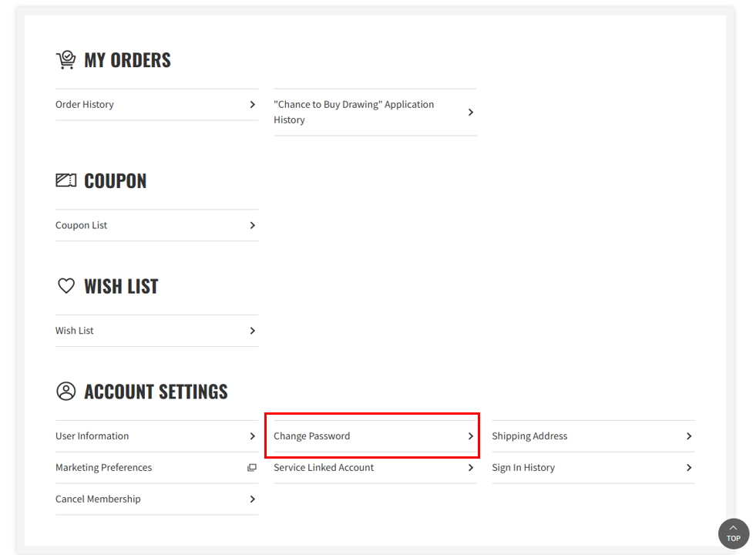Image resolution: width=756 pixels, height=555 pixels.
Task: Open User Information page
Action: click(156, 436)
